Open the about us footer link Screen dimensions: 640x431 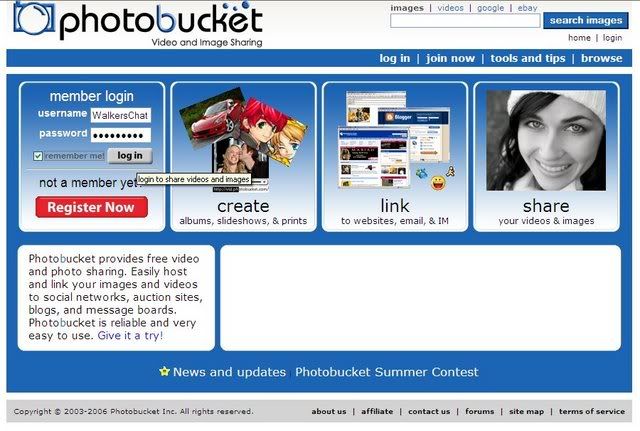[x=329, y=411]
